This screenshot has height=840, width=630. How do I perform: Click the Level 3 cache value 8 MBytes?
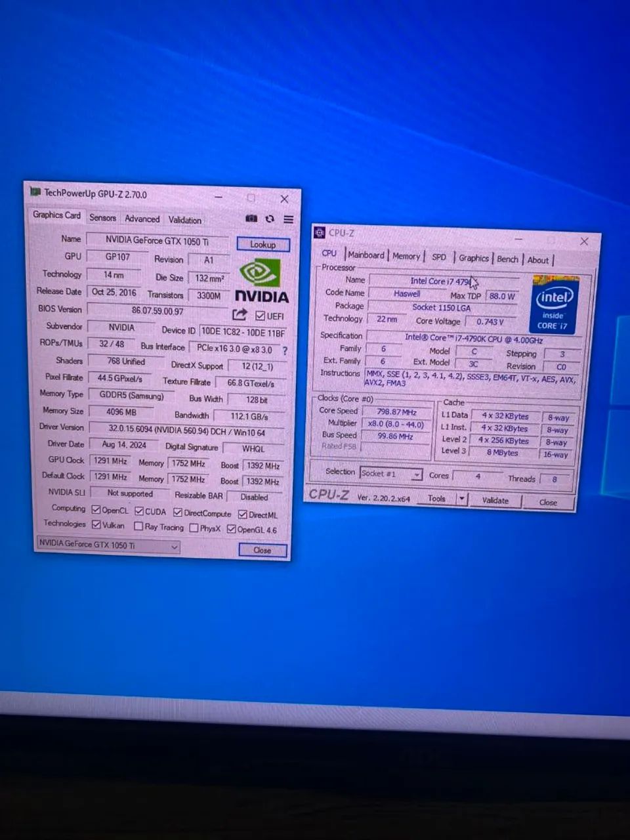[502, 452]
